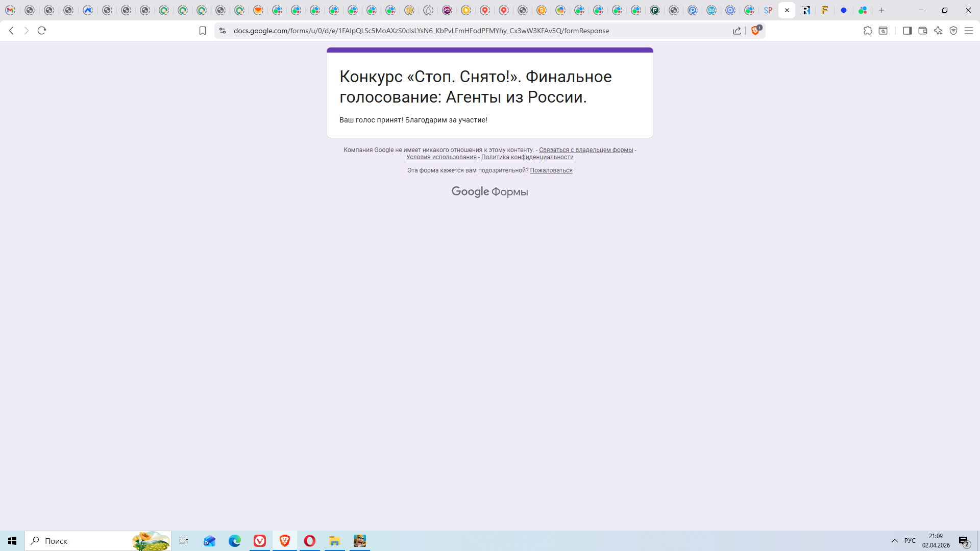Toggle the browser sidebar panel icon
Viewport: 980px width, 551px height.
(907, 31)
